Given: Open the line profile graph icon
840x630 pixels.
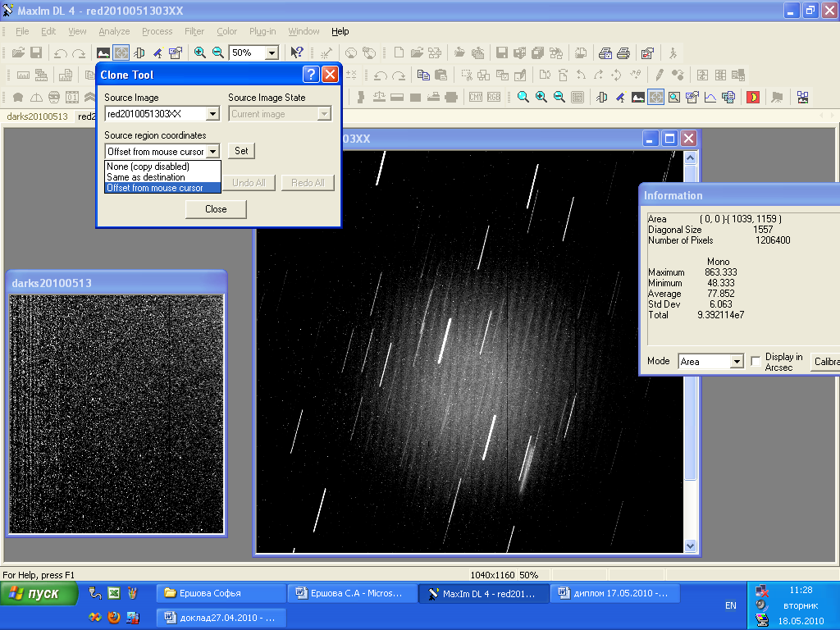Looking at the screenshot, I should click(710, 98).
